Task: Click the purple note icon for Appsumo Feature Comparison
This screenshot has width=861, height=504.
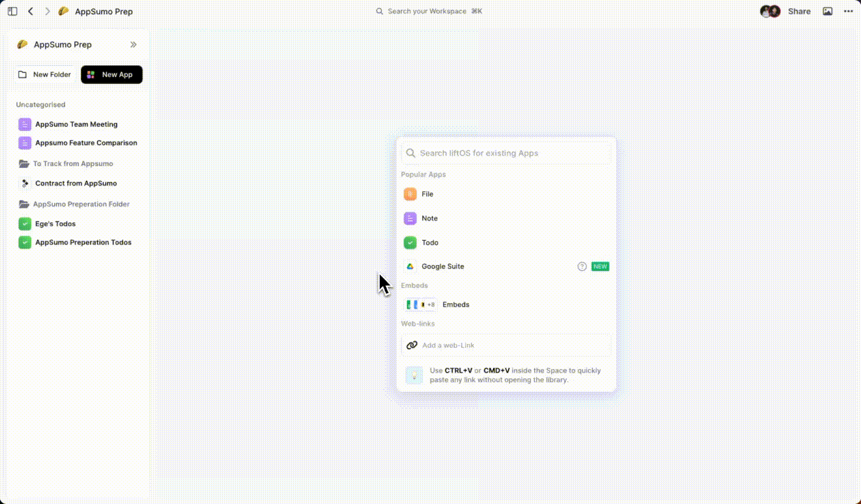Action: pyautogui.click(x=24, y=143)
